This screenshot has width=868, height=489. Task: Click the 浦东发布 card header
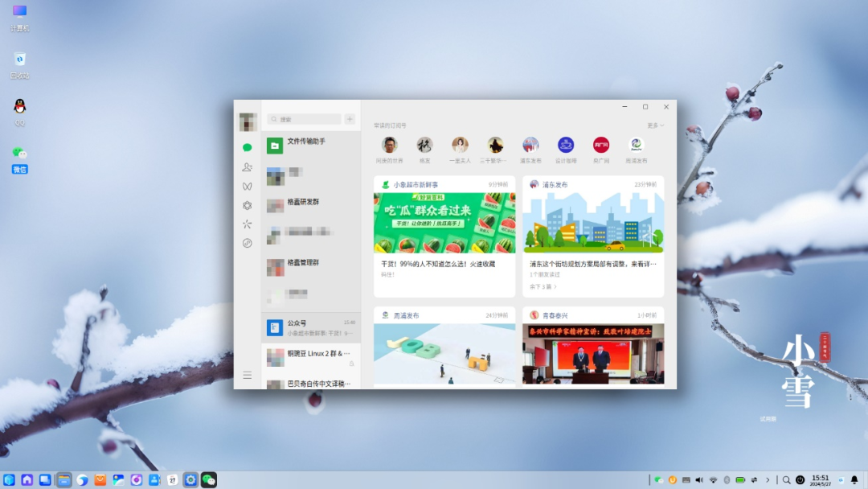(593, 184)
